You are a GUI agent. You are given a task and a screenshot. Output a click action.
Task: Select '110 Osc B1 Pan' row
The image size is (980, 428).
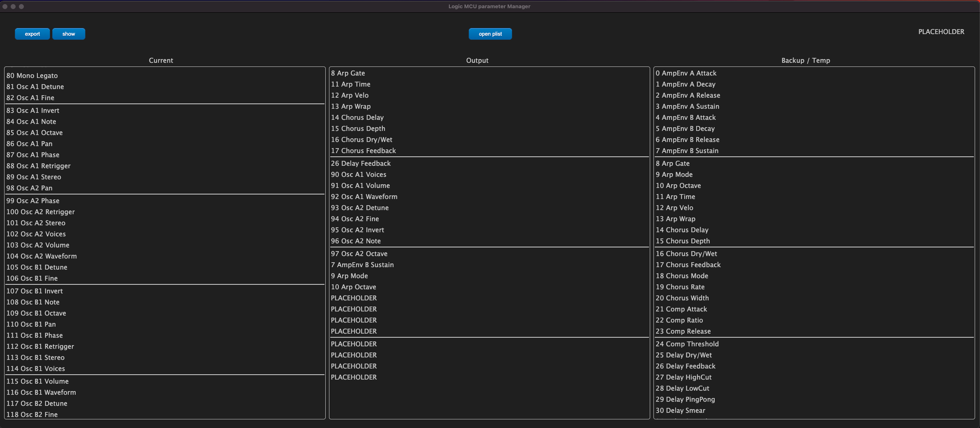click(165, 324)
